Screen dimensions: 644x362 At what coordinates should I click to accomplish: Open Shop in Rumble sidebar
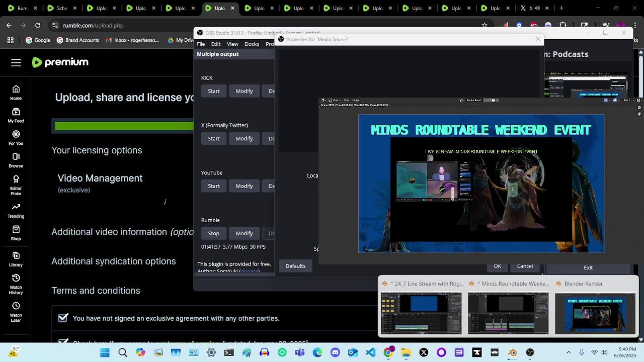pyautogui.click(x=16, y=233)
